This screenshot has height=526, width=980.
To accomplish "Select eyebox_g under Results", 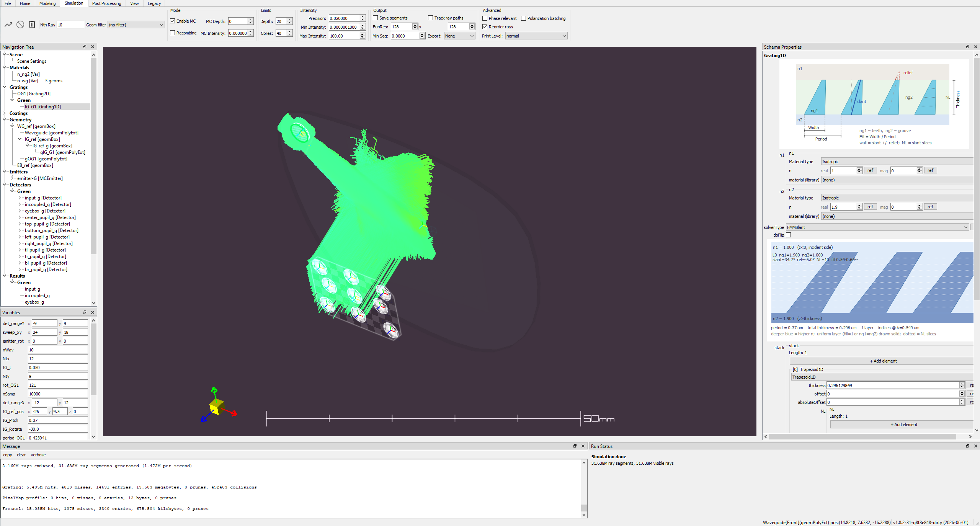I will (34, 302).
